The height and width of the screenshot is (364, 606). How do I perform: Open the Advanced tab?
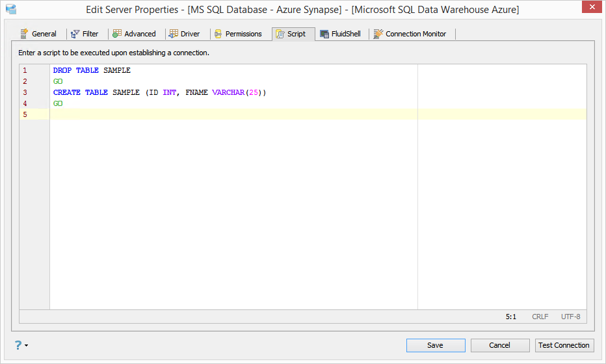point(135,34)
